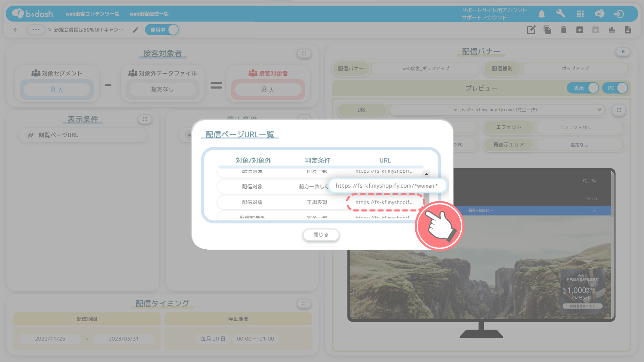The image size is (644, 362).
Task: Close the 新着入荷 announcement bar
Action: point(595,211)
